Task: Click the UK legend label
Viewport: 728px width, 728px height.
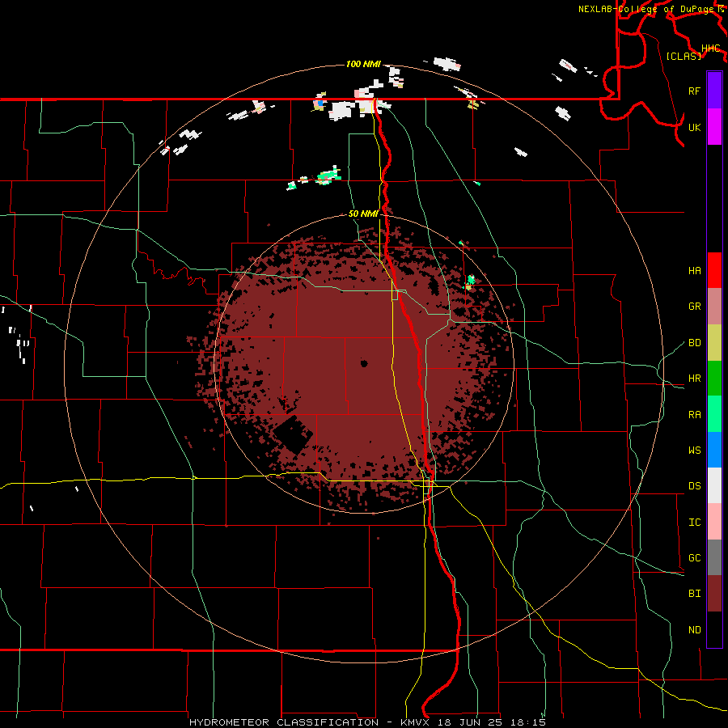Action: pos(694,127)
